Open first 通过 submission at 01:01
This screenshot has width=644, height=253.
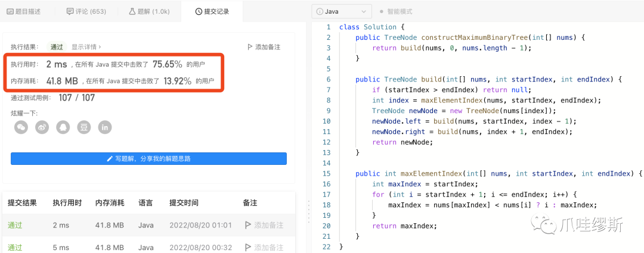(x=15, y=225)
